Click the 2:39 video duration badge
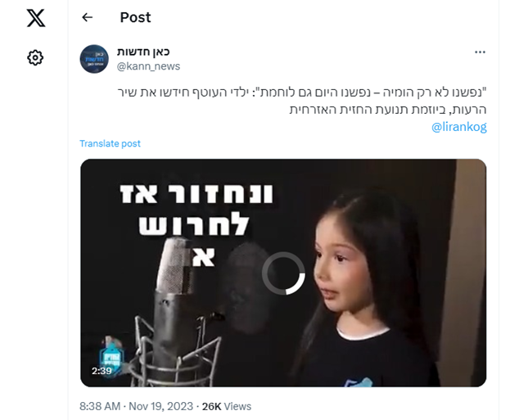 [102, 371]
